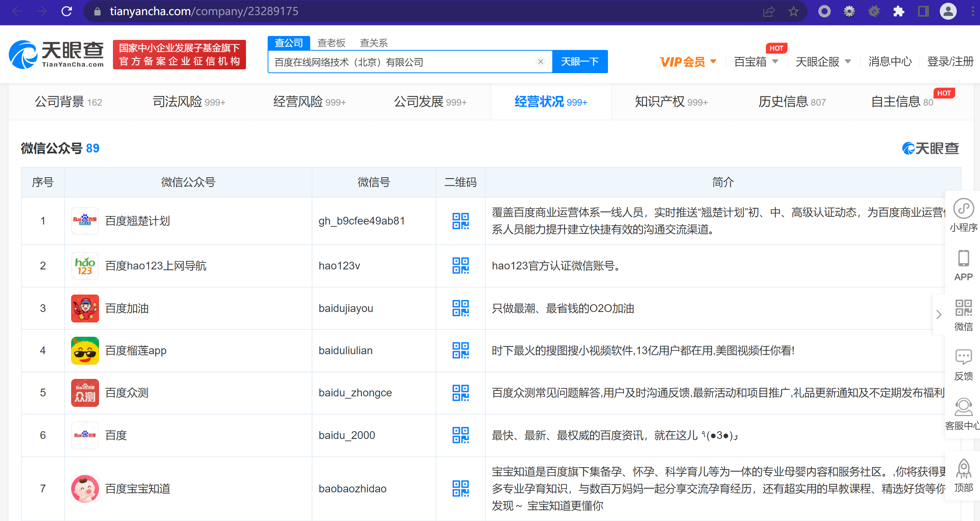Viewport: 980px width, 521px height.
Task: Switch to 经营风险 tab
Action: click(310, 102)
